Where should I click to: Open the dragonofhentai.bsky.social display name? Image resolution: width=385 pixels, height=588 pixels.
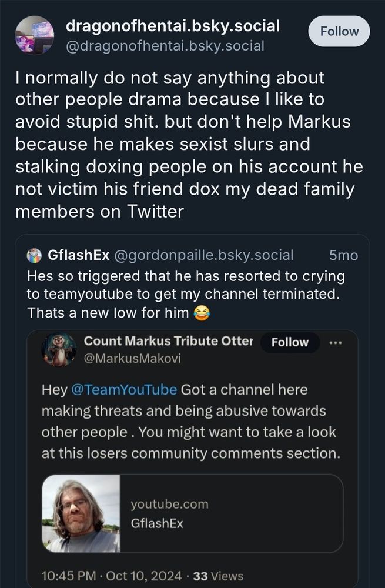[173, 26]
